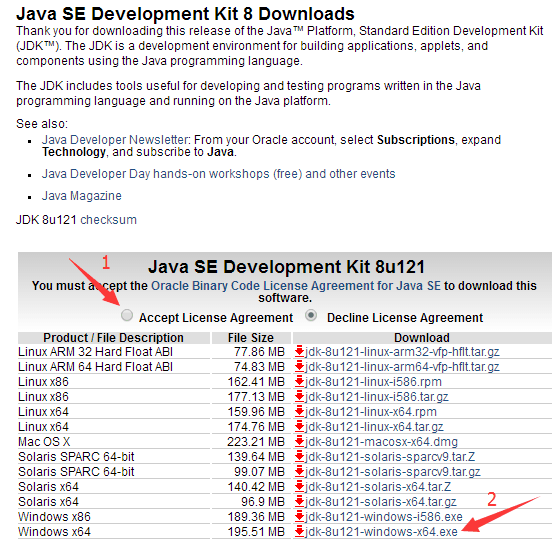The width and height of the screenshot is (559, 549).
Task: Download jdk-8u121-windows-i586.exe file link
Action: point(384,517)
